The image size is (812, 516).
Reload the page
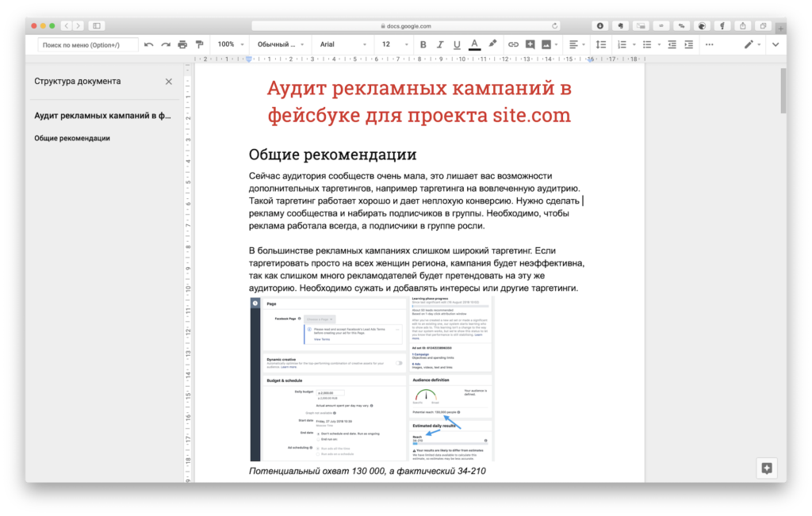coord(554,26)
